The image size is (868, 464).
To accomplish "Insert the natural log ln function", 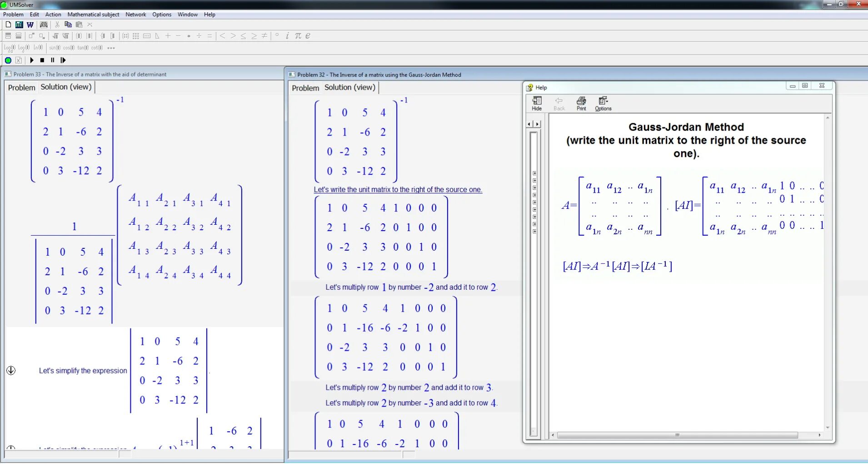I will click(38, 48).
